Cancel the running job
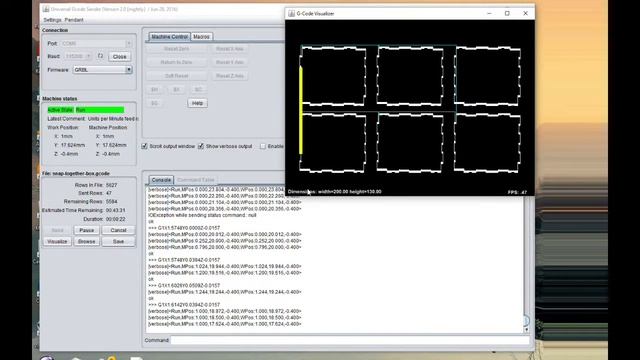 (118, 230)
